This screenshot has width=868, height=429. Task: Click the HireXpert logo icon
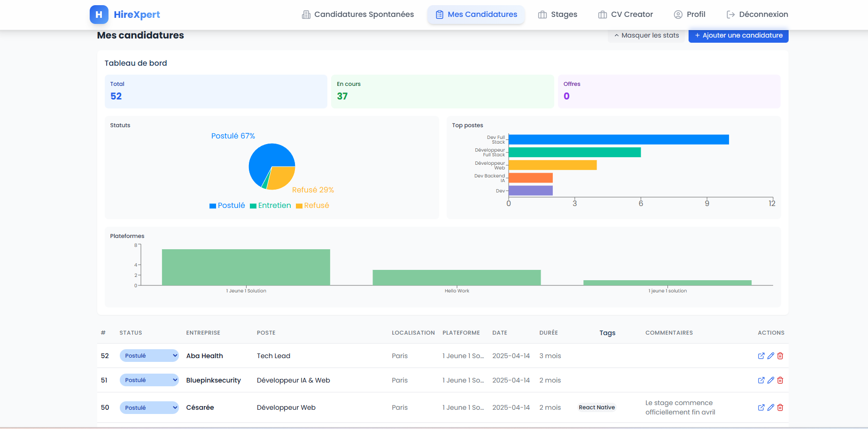pyautogui.click(x=99, y=15)
